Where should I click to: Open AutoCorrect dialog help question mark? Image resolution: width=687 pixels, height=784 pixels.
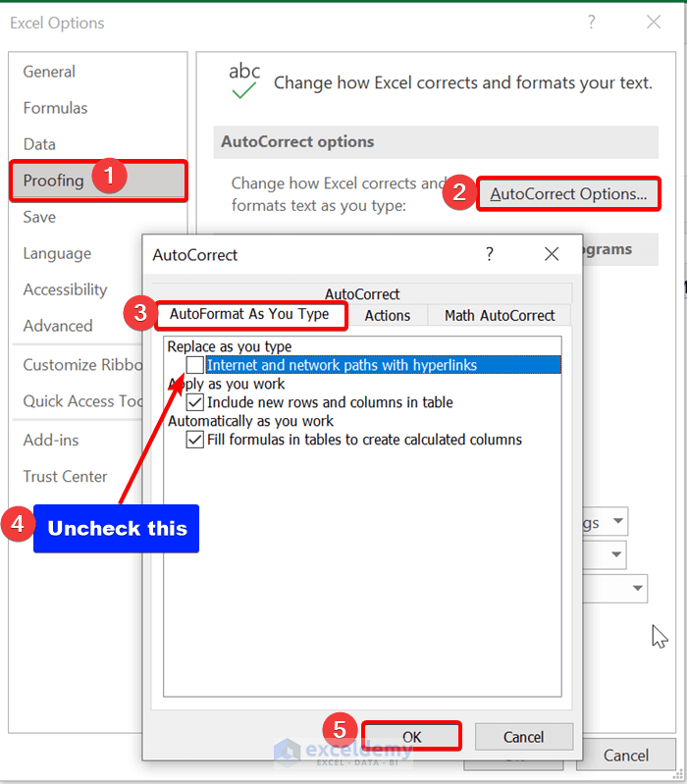click(490, 254)
